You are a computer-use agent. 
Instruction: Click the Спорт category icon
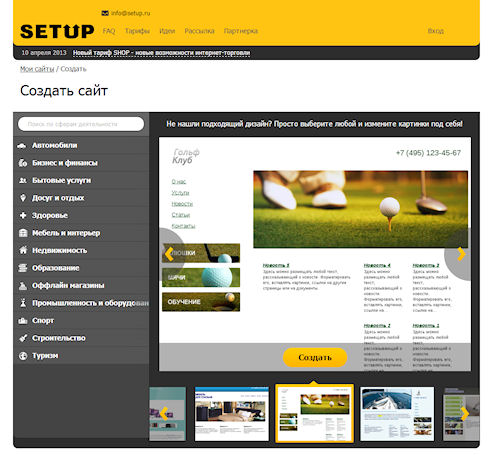click(23, 321)
